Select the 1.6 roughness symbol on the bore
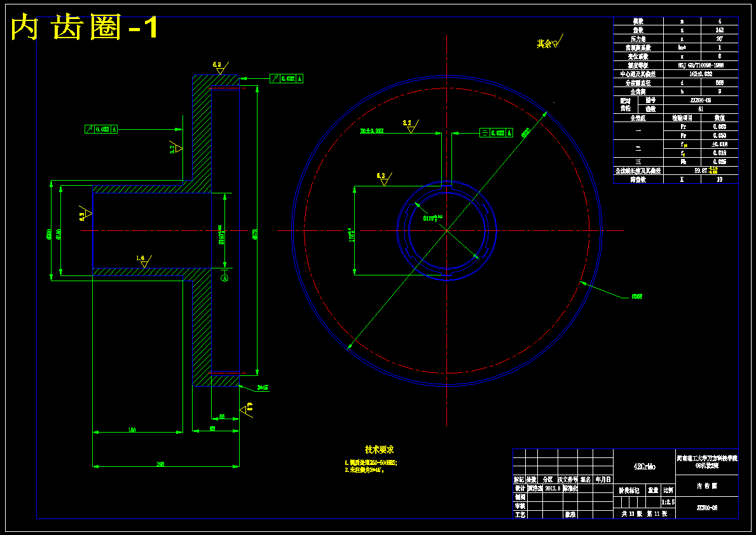Screen dimensions: 756x535 (144, 261)
